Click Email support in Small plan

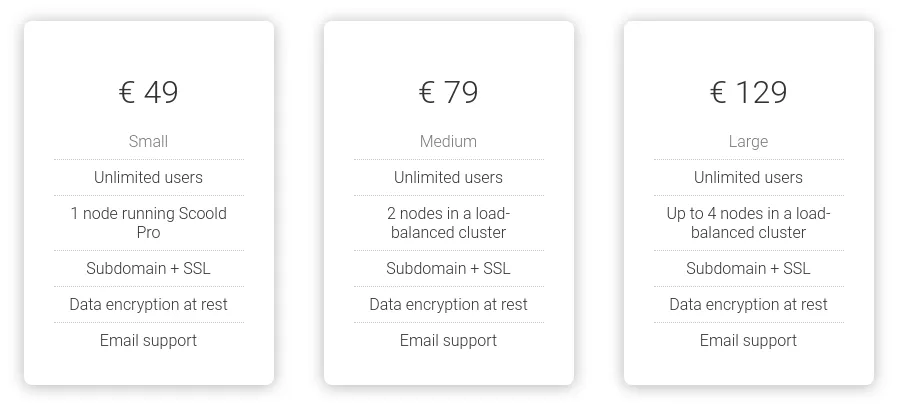[148, 340]
